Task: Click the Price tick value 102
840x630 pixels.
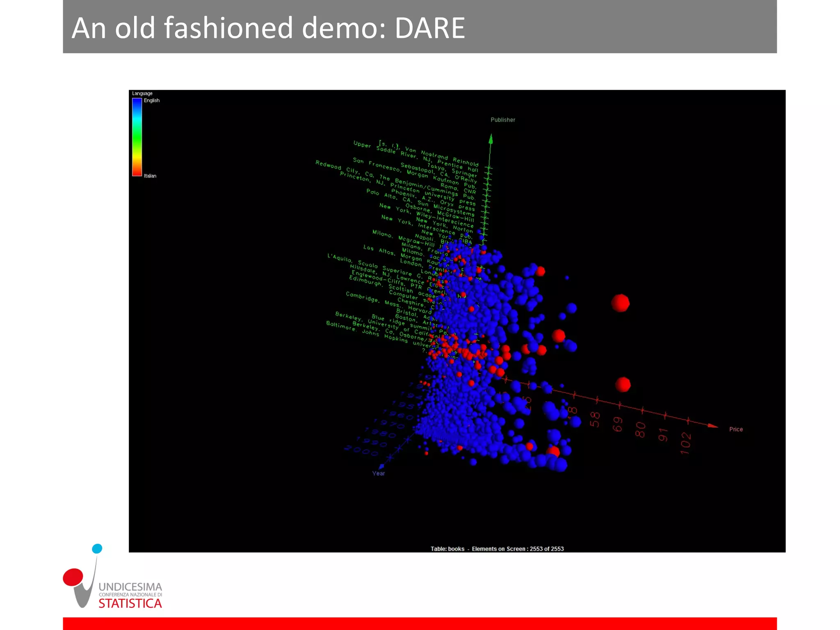Action: 685,443
